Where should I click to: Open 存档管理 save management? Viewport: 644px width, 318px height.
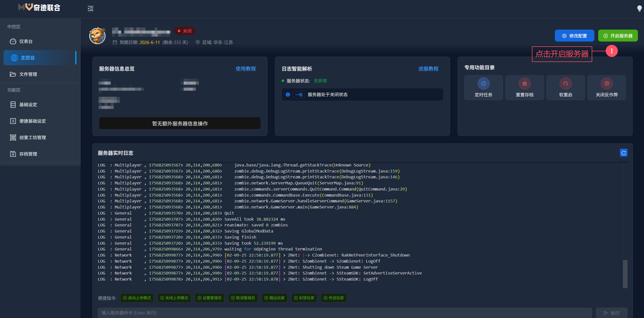(x=28, y=154)
